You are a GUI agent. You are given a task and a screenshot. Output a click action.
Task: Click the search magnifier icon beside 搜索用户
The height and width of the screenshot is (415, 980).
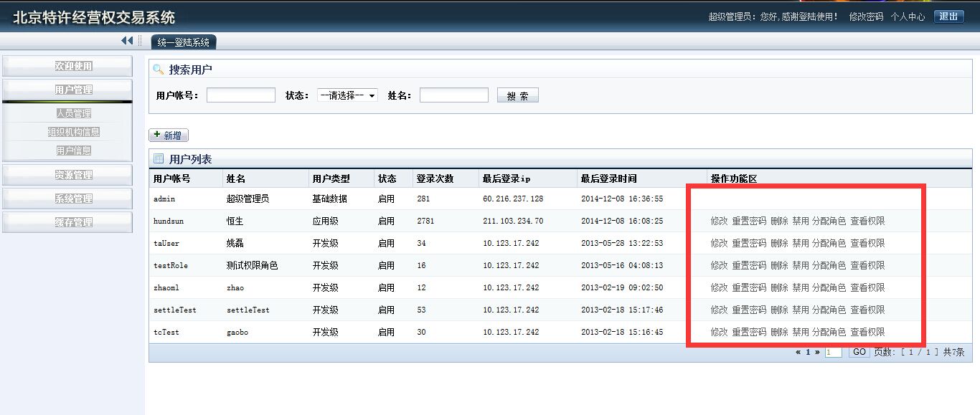point(159,70)
